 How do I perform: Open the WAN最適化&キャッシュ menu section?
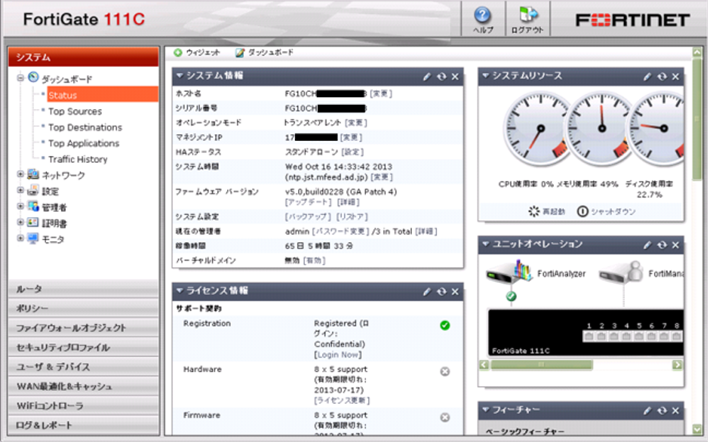[84, 386]
